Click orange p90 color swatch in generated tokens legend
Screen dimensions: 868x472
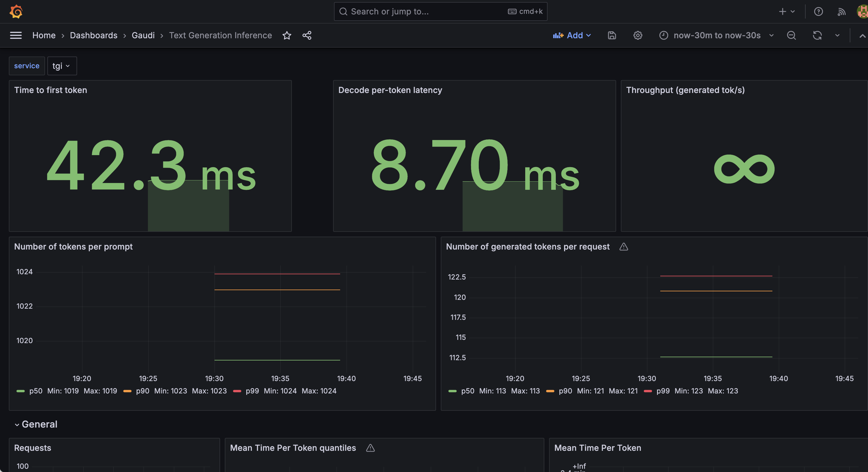(550, 391)
